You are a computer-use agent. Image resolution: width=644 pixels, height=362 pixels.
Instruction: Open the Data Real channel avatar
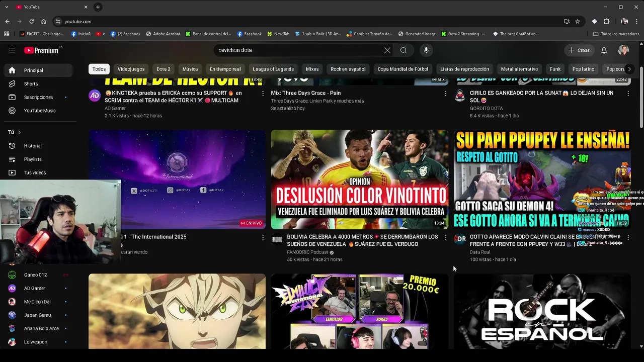click(460, 239)
